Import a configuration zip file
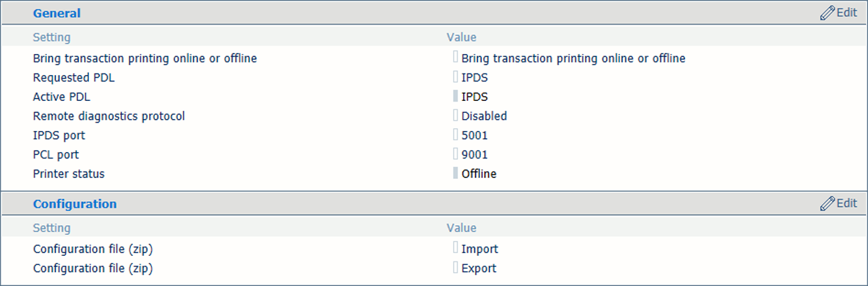The image size is (868, 286). (x=480, y=249)
